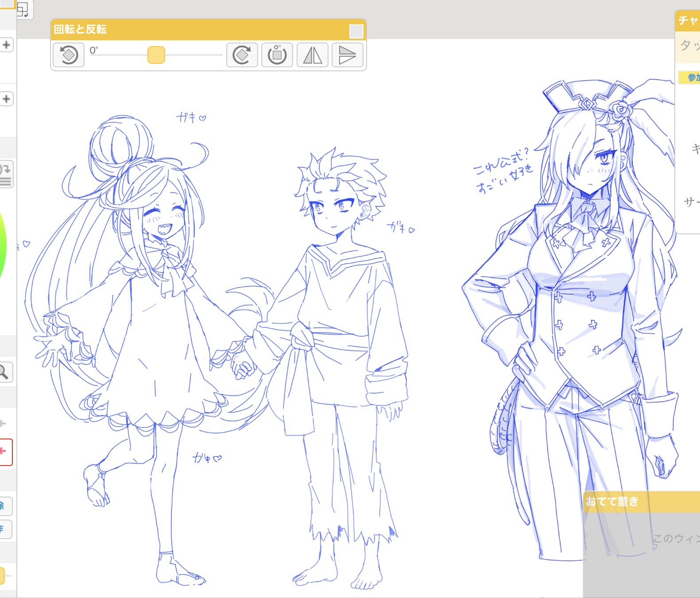Click the rotation angle slider handle

(x=156, y=55)
